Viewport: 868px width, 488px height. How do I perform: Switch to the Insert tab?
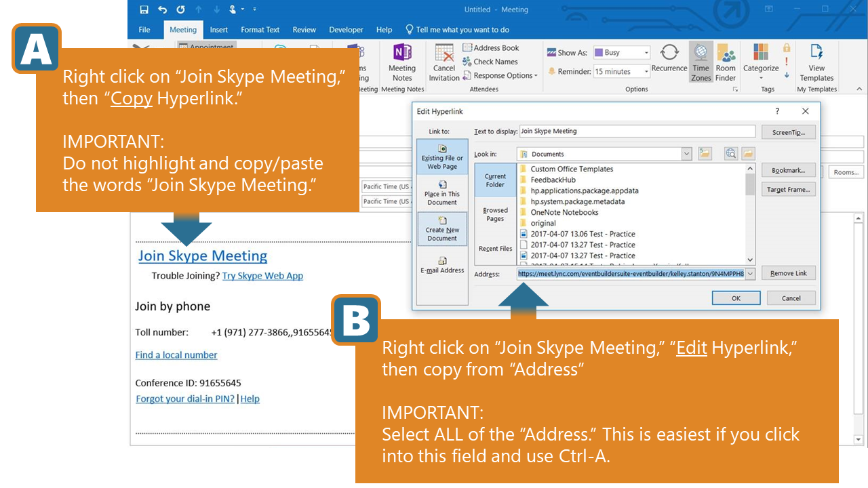[219, 30]
